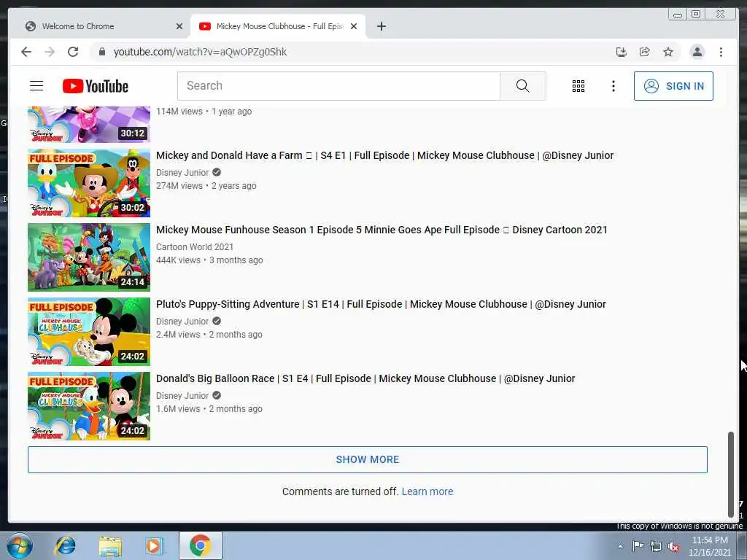Click the search magnifier button
Image resolution: width=747 pixels, height=560 pixels.
click(x=522, y=86)
